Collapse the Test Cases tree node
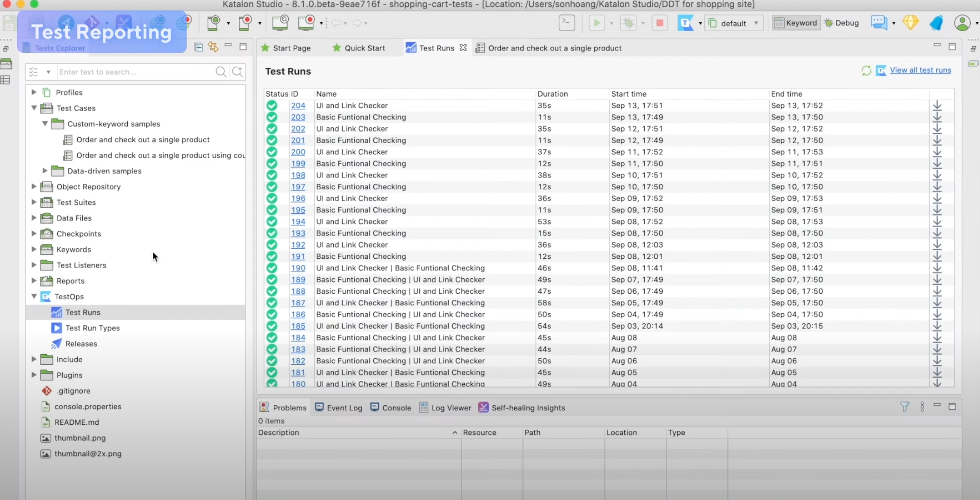The height and width of the screenshot is (500, 980). (x=34, y=108)
